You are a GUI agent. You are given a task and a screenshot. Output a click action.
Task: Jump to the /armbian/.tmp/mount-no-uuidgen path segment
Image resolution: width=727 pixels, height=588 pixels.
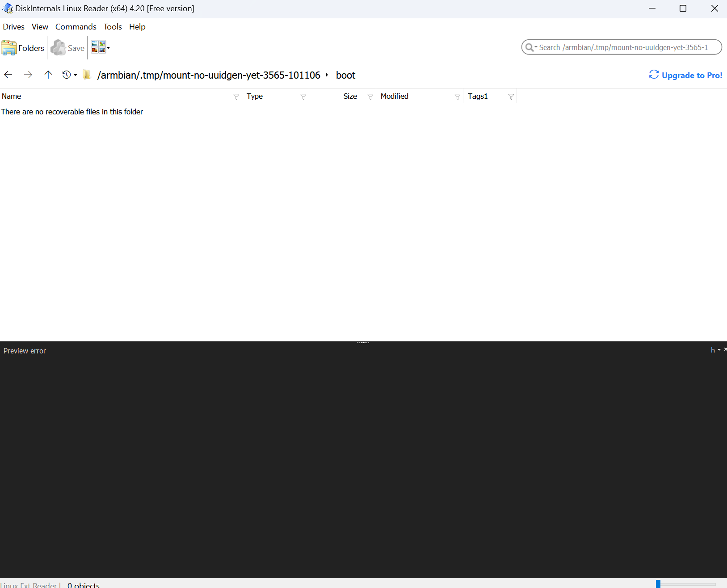(x=209, y=75)
